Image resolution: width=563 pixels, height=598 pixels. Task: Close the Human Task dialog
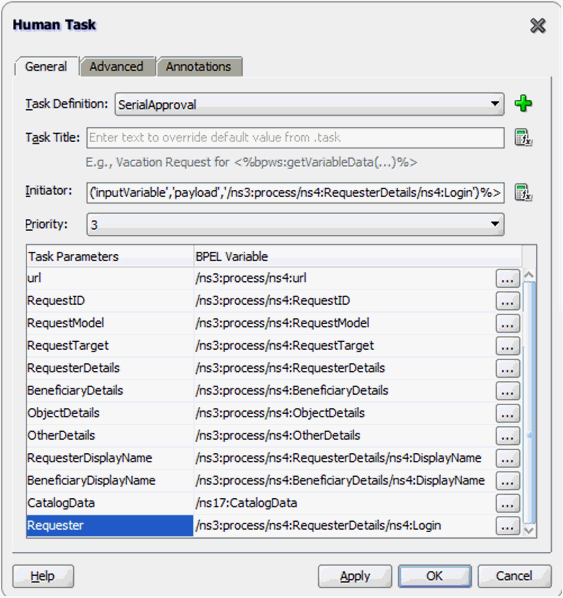538,26
